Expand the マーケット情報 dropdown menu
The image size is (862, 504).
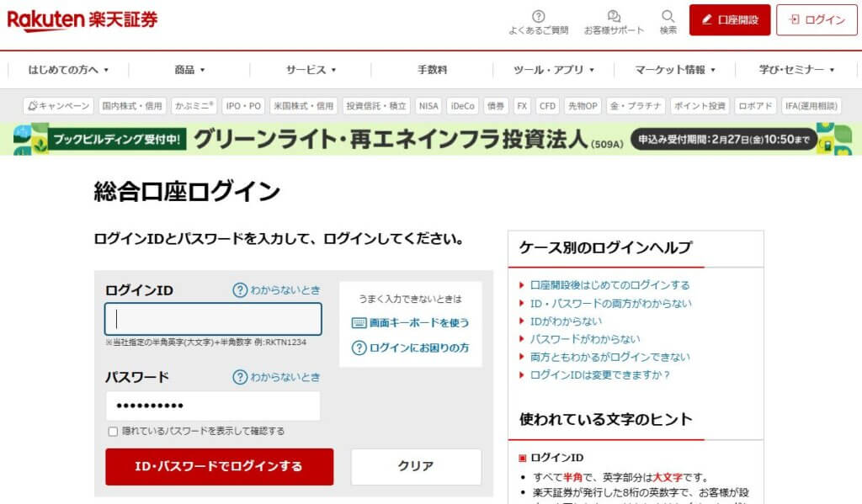click(x=675, y=70)
